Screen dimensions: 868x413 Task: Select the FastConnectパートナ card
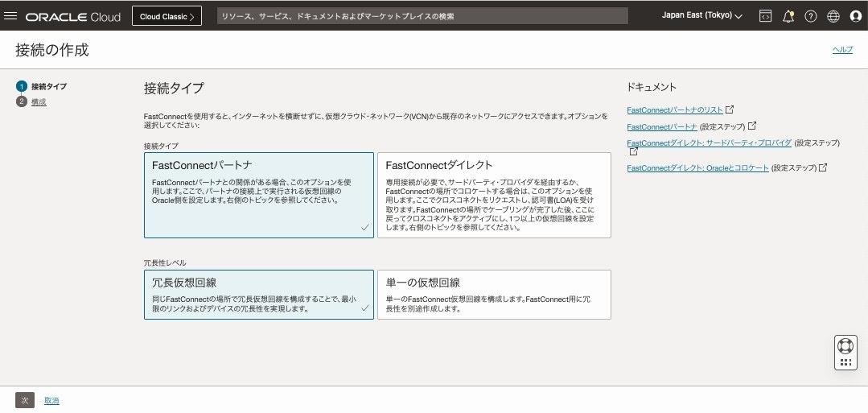pos(259,195)
